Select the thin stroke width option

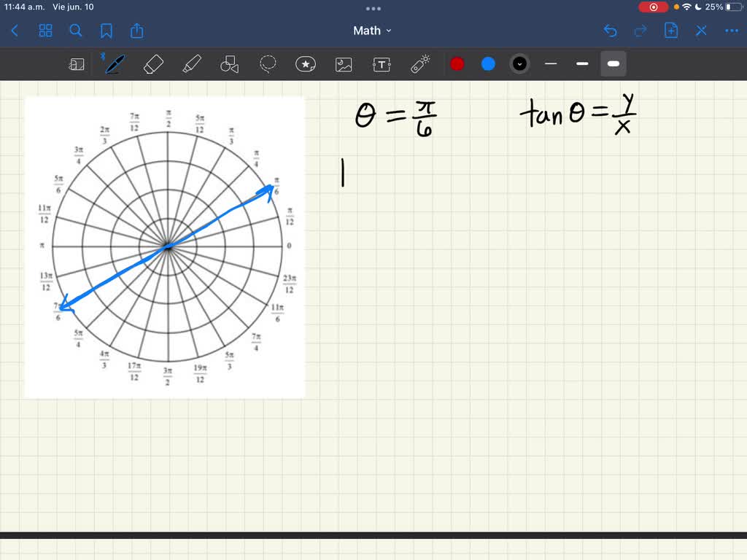(x=551, y=64)
